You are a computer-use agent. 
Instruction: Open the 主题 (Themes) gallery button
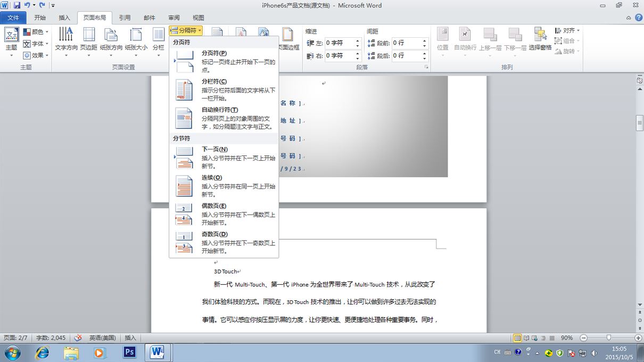click(x=11, y=42)
